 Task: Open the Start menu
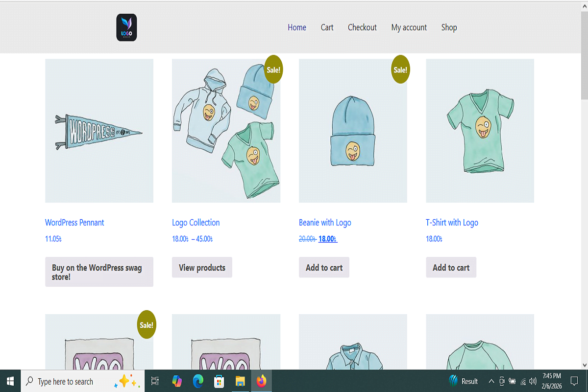(x=10, y=381)
